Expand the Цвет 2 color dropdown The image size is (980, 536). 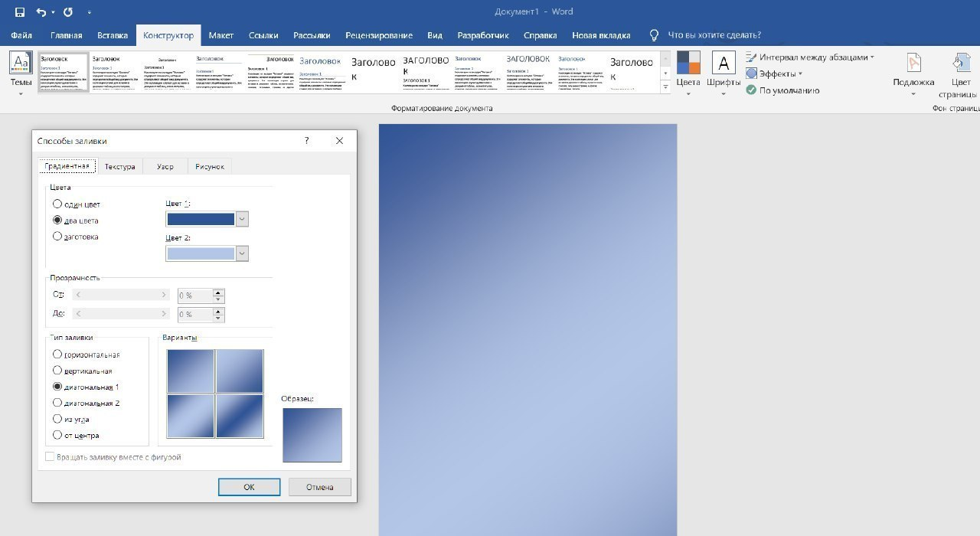pos(242,253)
